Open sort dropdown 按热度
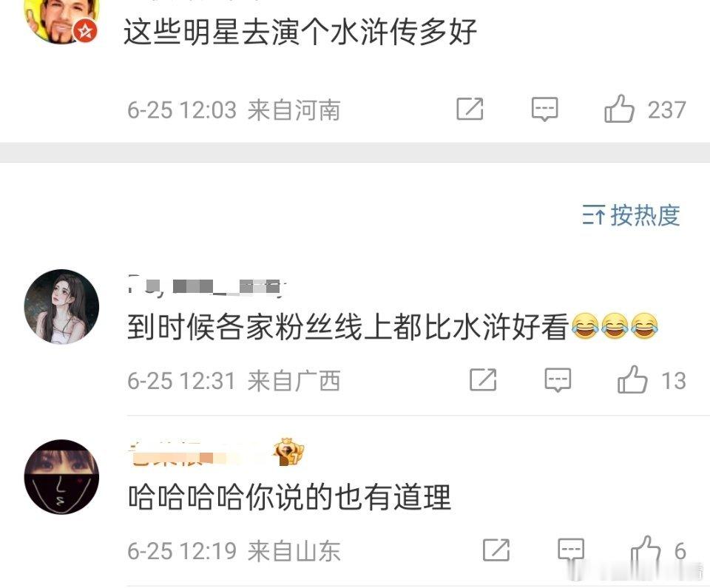Viewport: 710px width, 588px height. click(x=631, y=215)
